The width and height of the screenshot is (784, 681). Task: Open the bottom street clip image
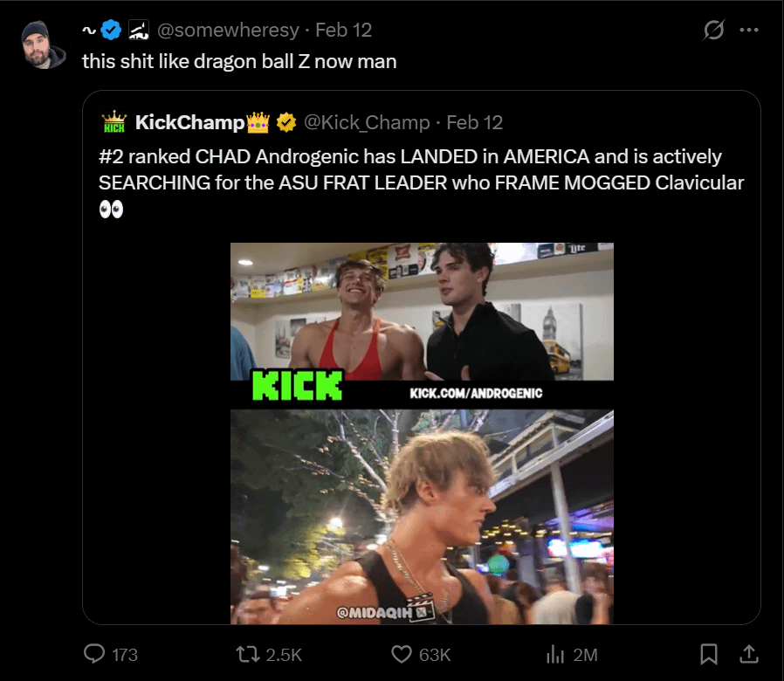(422, 517)
